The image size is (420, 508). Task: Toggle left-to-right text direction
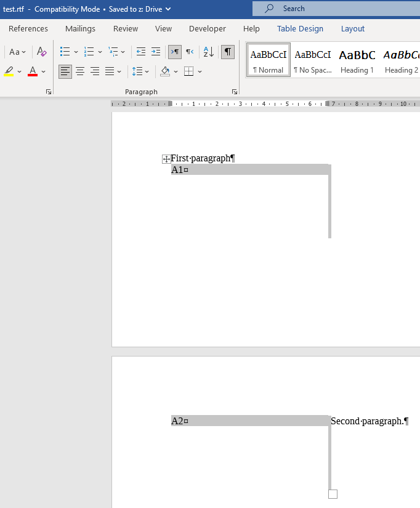pyautogui.click(x=175, y=52)
